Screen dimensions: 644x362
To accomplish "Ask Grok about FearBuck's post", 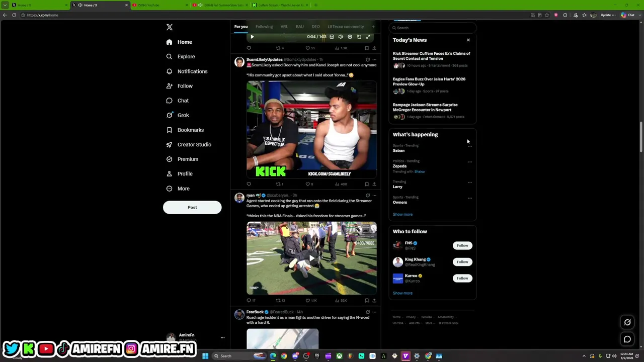I will pyautogui.click(x=368, y=312).
